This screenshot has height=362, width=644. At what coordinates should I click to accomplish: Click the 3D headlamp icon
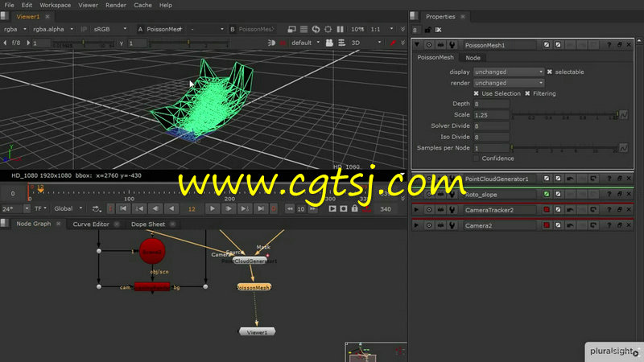click(271, 43)
